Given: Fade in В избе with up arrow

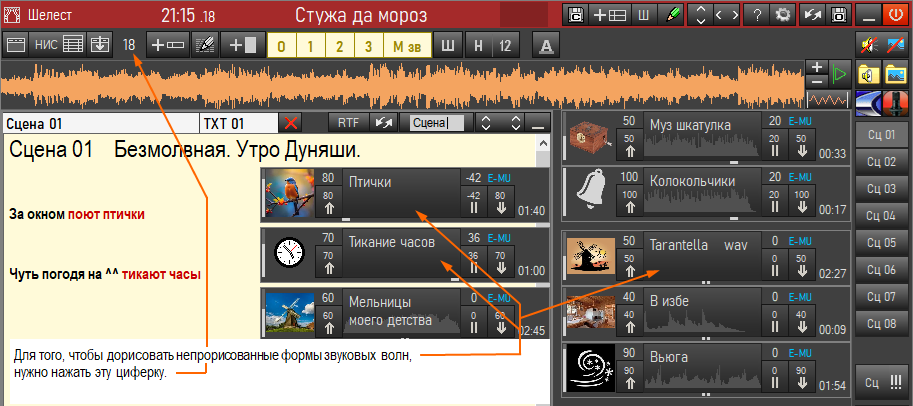Looking at the screenshot, I should pos(629,322).
